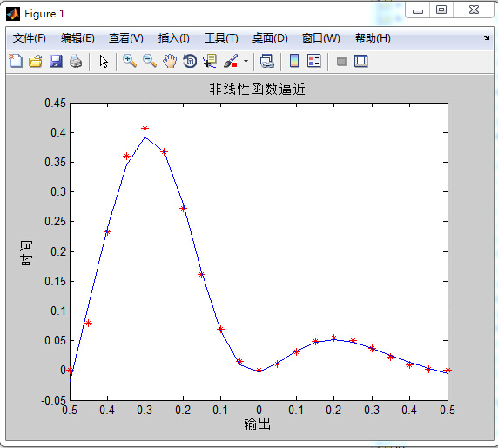Select the Brush data tool
Screen dimensions: 498x448
tap(231, 61)
